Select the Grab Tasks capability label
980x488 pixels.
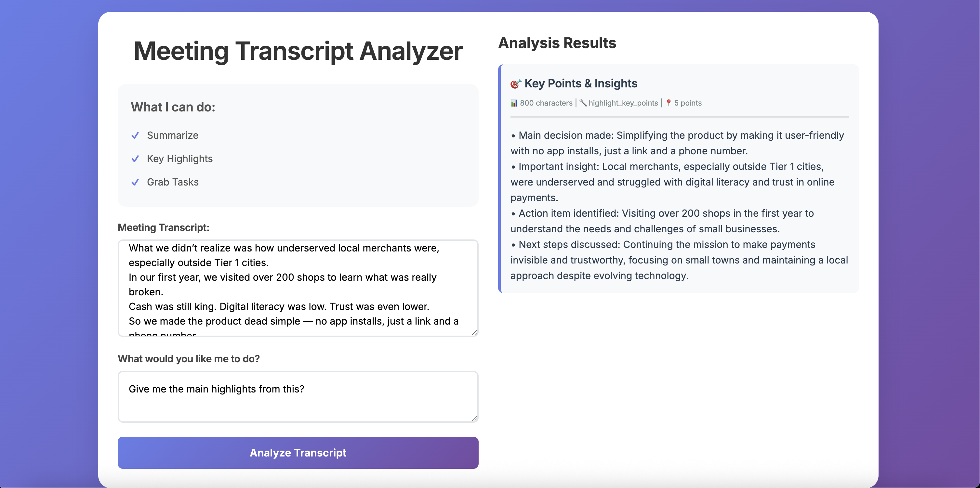173,182
